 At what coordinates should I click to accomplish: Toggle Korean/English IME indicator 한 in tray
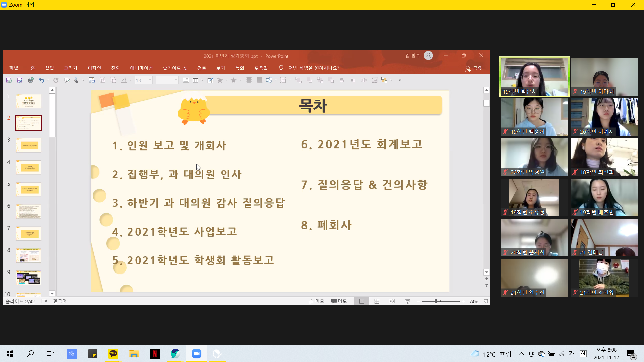pyautogui.click(x=583, y=354)
